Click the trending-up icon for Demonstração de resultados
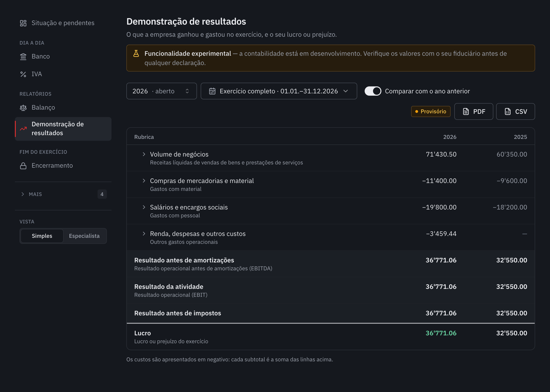The image size is (550, 392). click(23, 129)
